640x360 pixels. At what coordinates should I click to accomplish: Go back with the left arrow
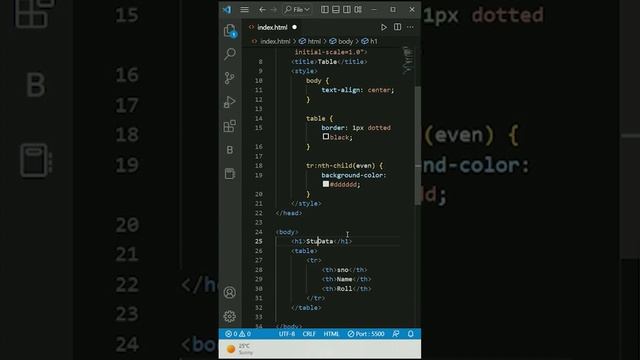pyautogui.click(x=262, y=9)
